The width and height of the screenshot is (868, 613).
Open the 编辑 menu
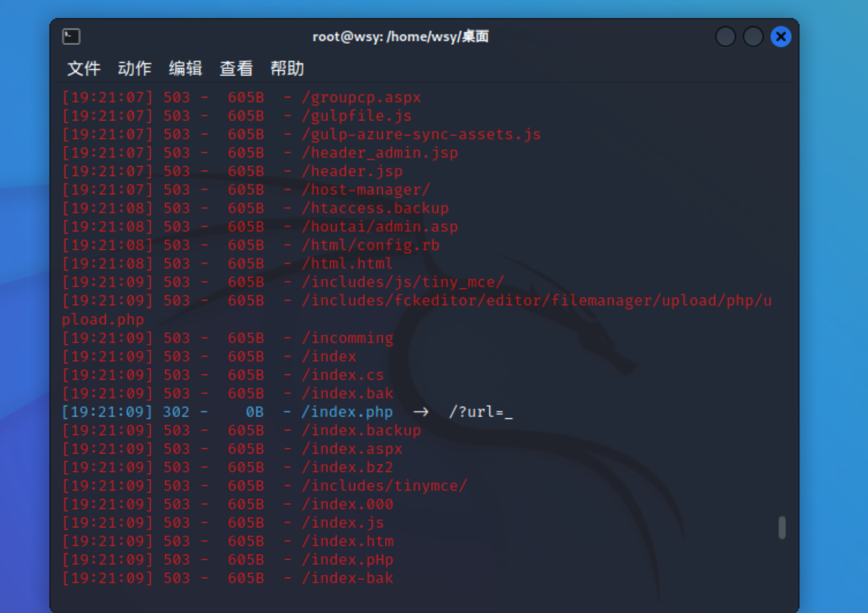(x=185, y=69)
